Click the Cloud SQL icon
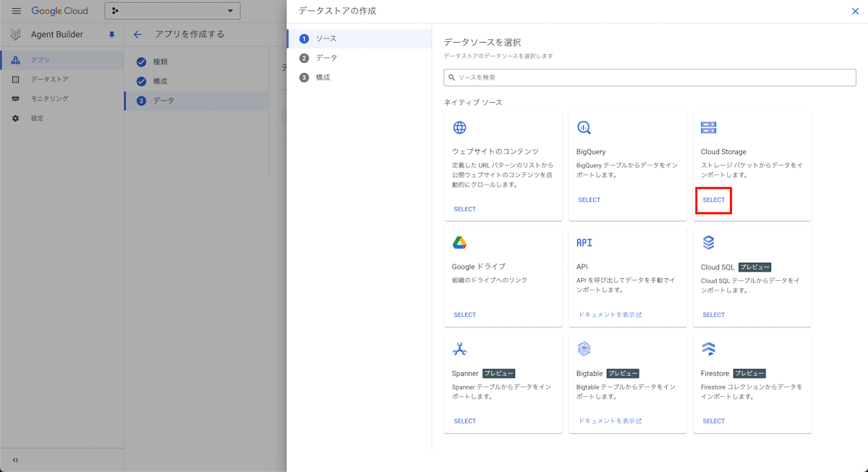Screen dimensions: 868x472 pos(708,243)
